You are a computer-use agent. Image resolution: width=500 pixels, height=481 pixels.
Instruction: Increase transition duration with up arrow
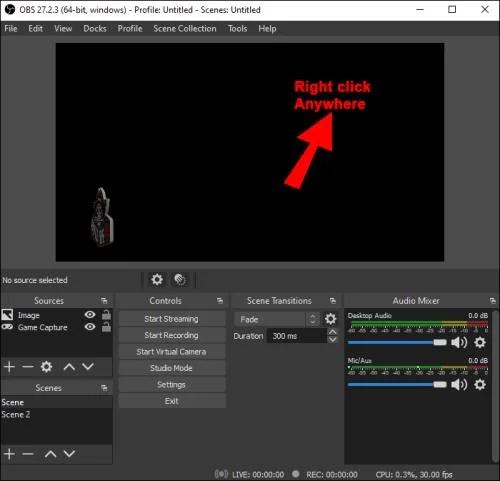pyautogui.click(x=332, y=332)
